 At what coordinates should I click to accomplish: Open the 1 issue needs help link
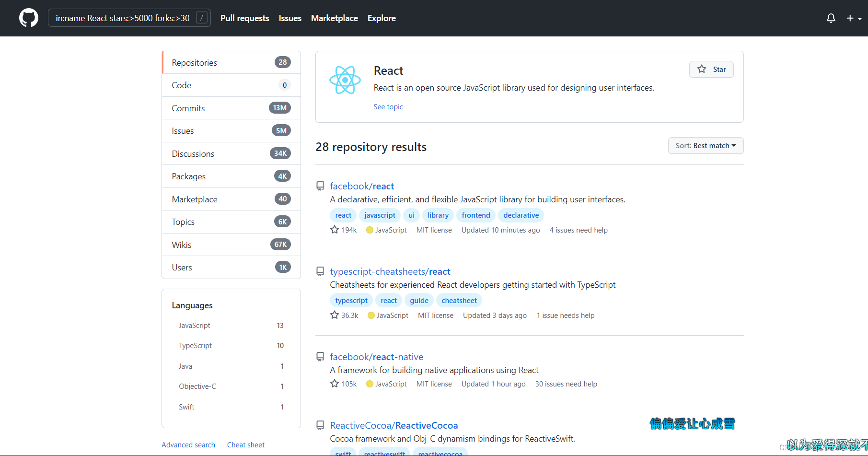[566, 316]
